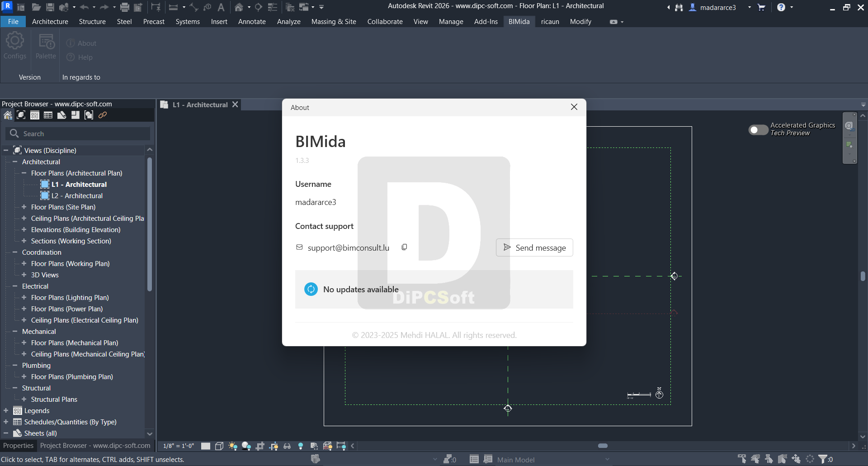Expand Schedules/Quantities (By Type) node
Viewport: 868px width, 466px height.
(6, 422)
